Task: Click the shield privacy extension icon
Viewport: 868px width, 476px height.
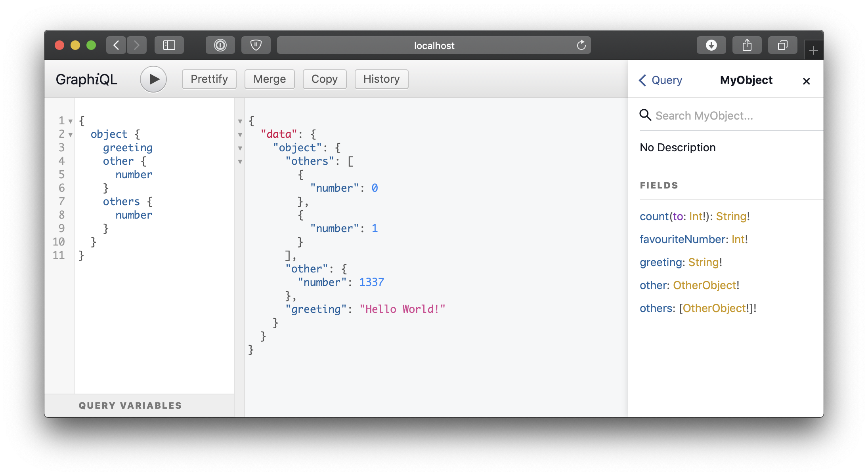Action: click(256, 45)
